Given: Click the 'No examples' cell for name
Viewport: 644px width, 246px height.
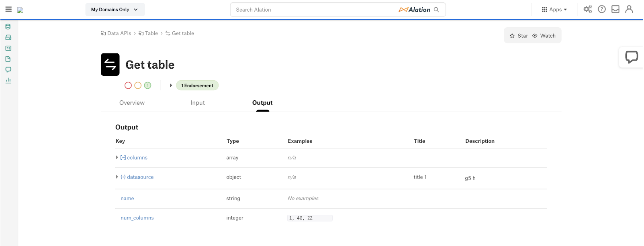Looking at the screenshot, I should tap(303, 199).
